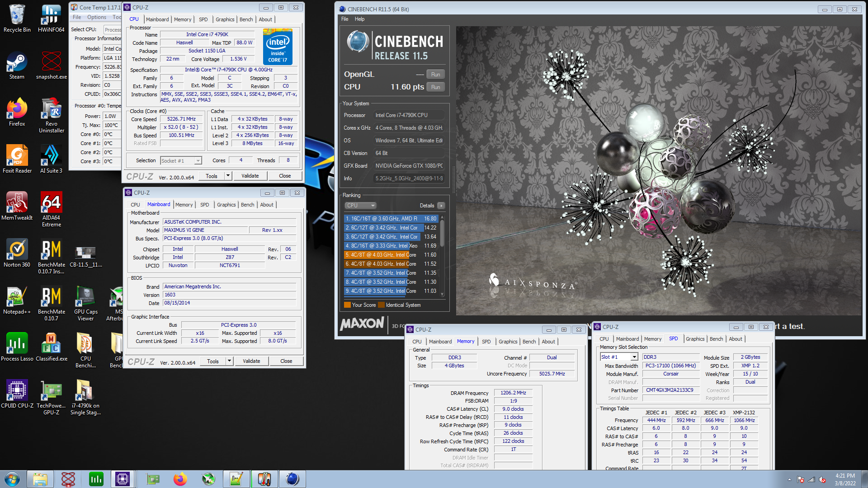Run the CPU benchmark in Cinebench
Image resolution: width=868 pixels, height=488 pixels.
pos(435,87)
